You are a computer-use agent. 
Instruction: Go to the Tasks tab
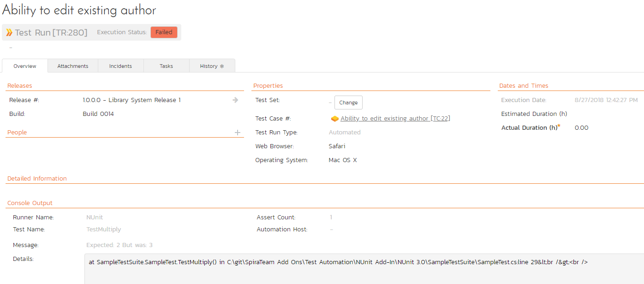tap(166, 66)
